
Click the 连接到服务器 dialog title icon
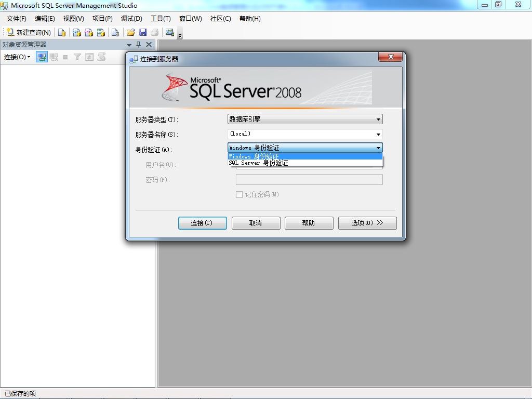(134, 59)
